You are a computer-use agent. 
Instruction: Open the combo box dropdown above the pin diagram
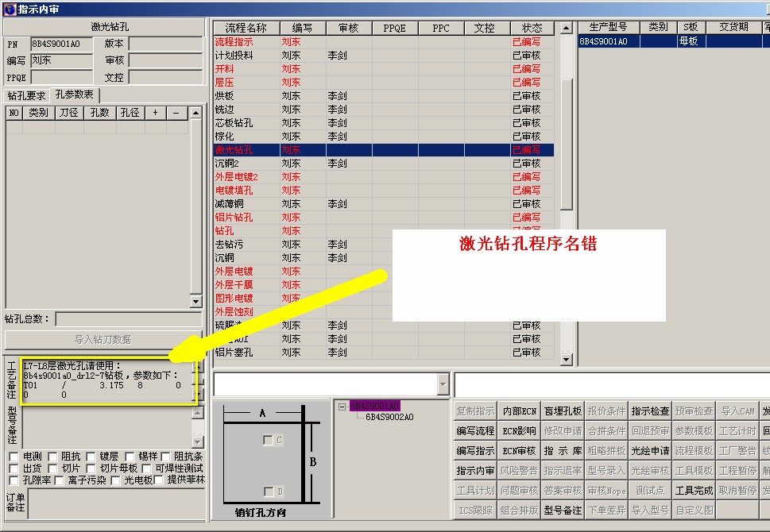(x=443, y=384)
